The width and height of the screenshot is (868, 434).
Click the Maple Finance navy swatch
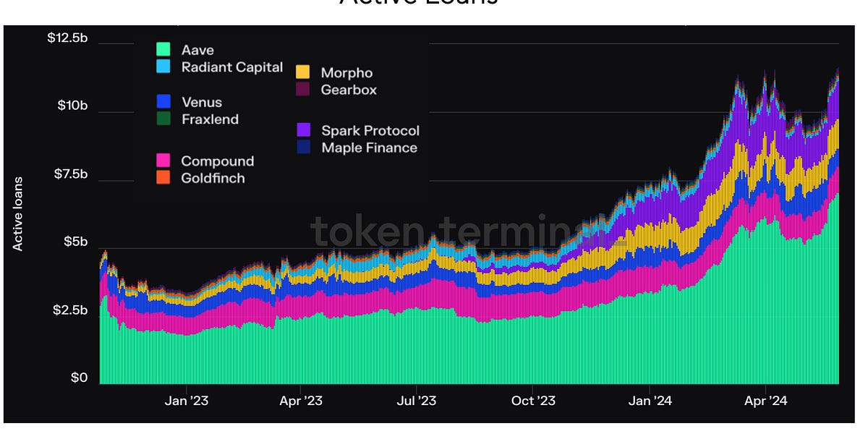pyautogui.click(x=304, y=147)
